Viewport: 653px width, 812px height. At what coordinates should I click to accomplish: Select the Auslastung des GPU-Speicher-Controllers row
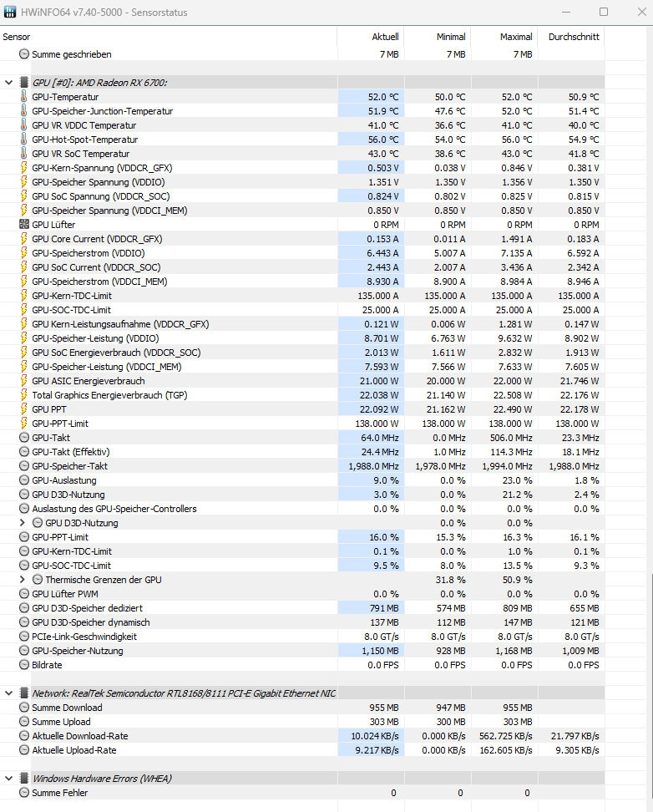coord(302,509)
